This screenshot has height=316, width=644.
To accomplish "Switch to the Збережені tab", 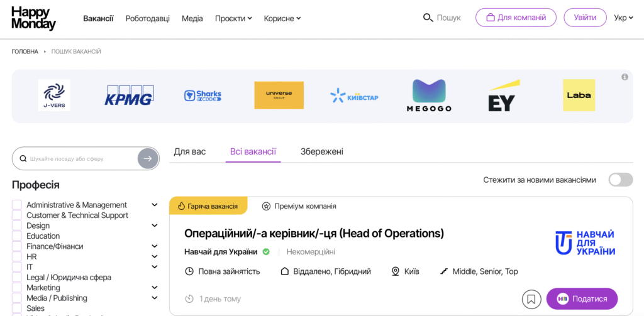I will coord(322,151).
